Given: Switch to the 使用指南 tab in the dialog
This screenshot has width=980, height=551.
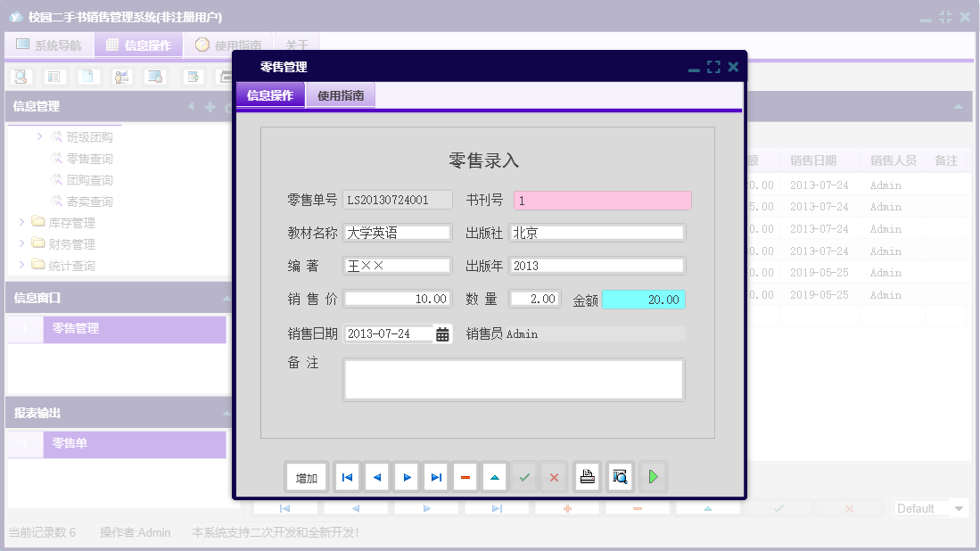Looking at the screenshot, I should [x=340, y=95].
